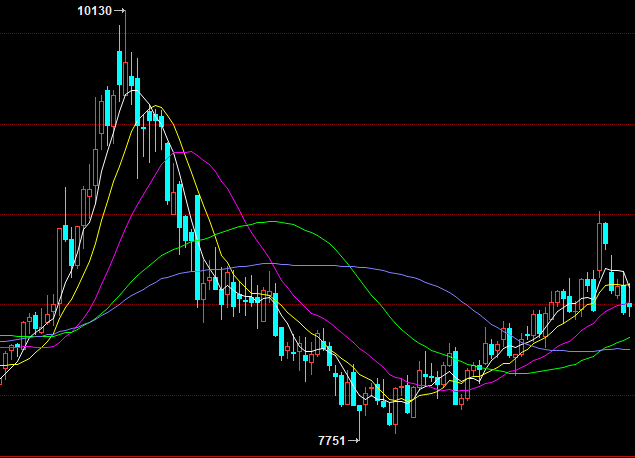Click the arrow beside the 7751 label
The height and width of the screenshot is (458, 635).
(x=353, y=440)
